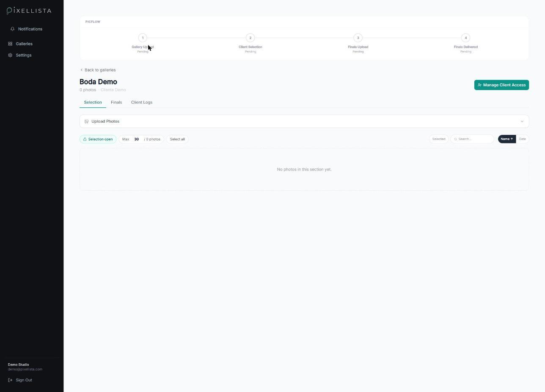This screenshot has width=545, height=392.
Task: Toggle the Selected filter
Action: [439, 139]
